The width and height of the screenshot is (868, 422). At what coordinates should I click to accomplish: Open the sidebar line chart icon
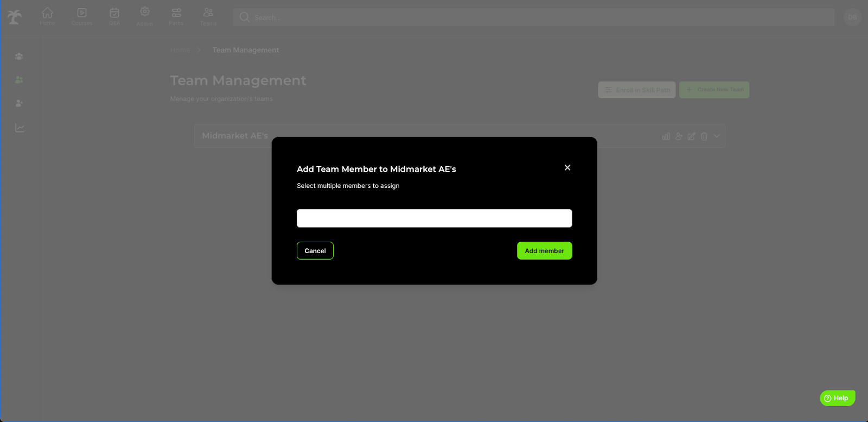tap(20, 128)
